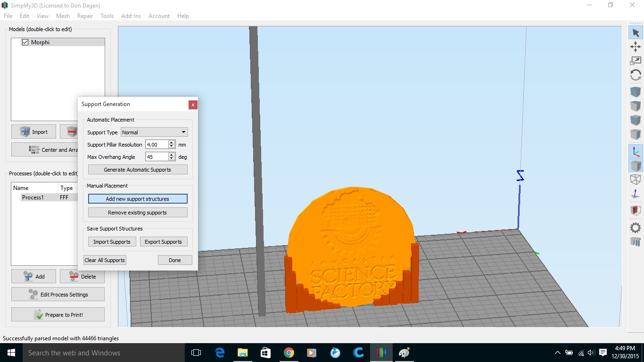The height and width of the screenshot is (362, 644).
Task: Click the FFF type cell
Action: [x=65, y=197]
